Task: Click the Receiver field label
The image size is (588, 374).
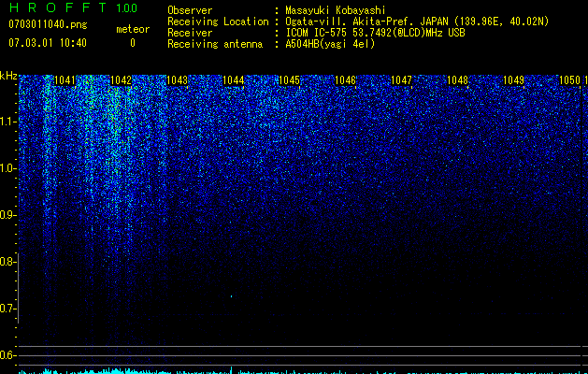Action: point(190,33)
